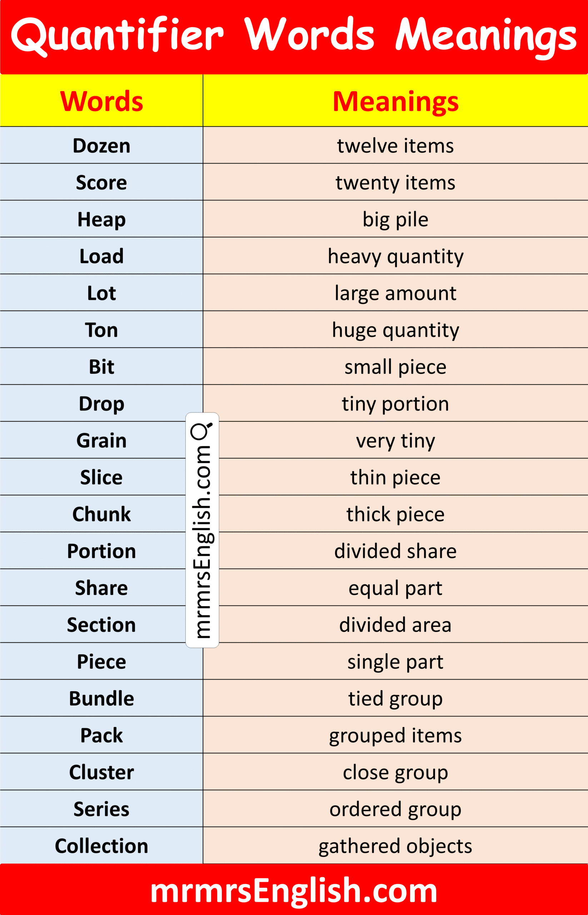Viewport: 588px width, 915px height.
Task: Click the word Dozen
Action: click(x=101, y=145)
